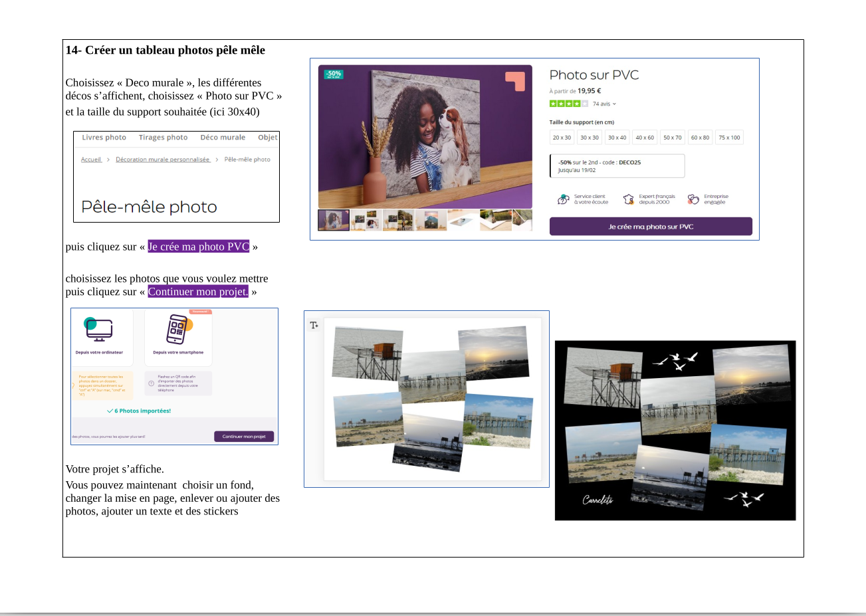
Task: Click the smartphone QR code icon
Action: [x=178, y=330]
